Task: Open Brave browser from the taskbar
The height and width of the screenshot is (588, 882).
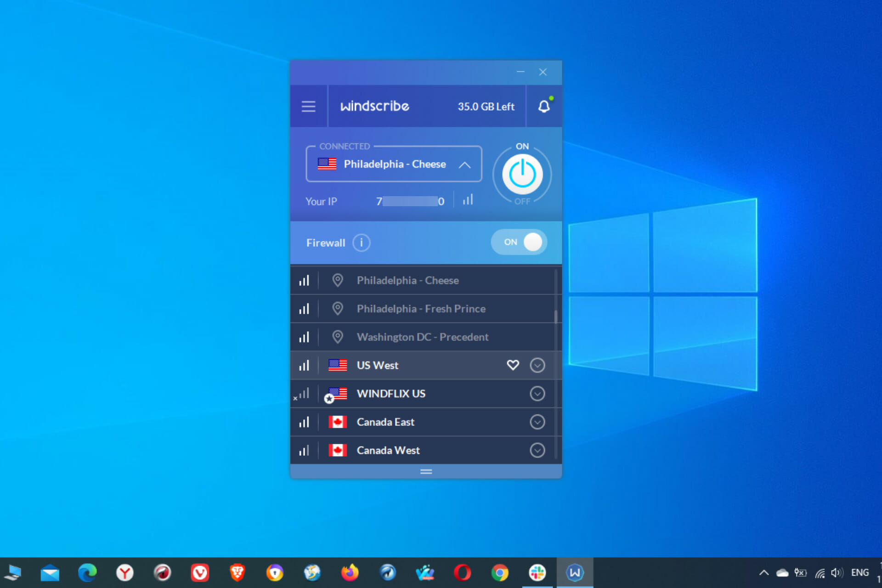Action: (237, 573)
